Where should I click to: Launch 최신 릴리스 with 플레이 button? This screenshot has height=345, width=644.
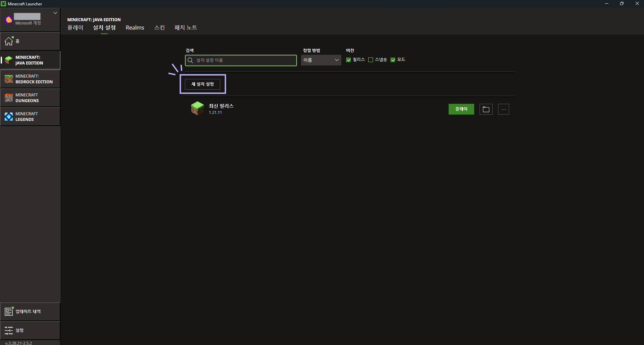click(461, 109)
